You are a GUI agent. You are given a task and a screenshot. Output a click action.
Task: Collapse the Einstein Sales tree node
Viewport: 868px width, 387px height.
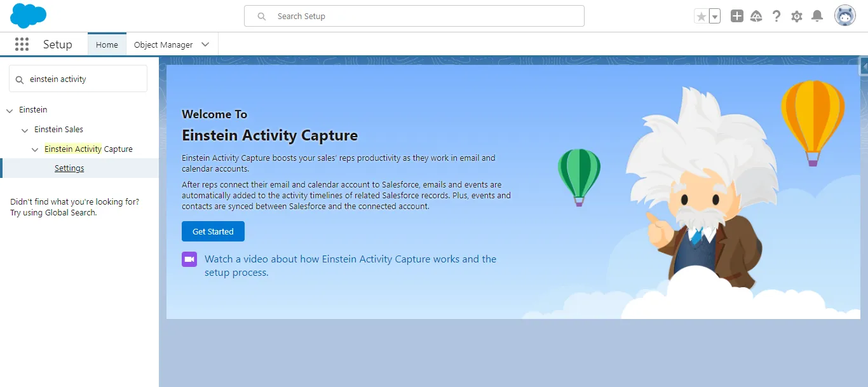pyautogui.click(x=25, y=130)
